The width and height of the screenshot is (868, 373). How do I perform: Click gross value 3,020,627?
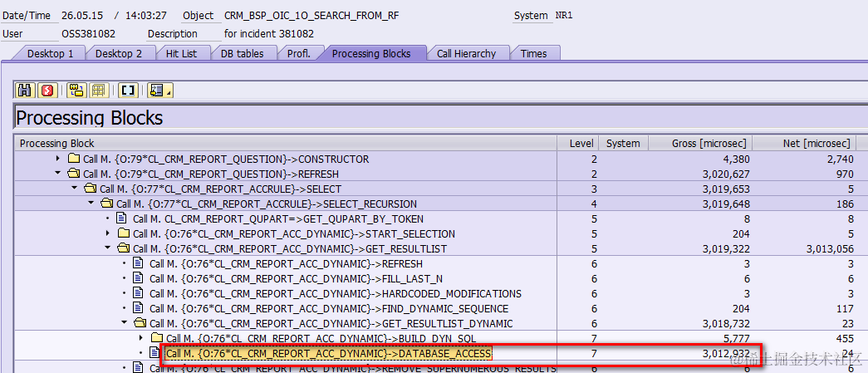click(726, 174)
